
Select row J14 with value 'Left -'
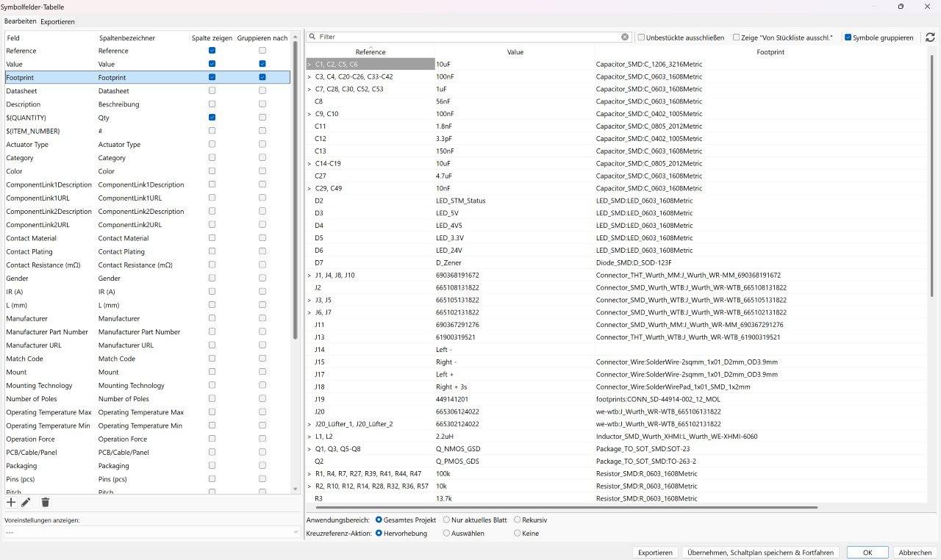(616, 350)
